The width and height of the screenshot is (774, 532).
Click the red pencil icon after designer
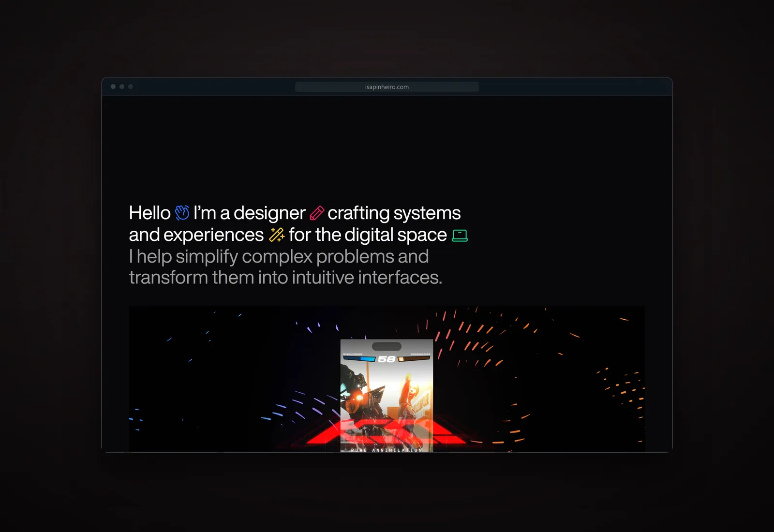coord(317,213)
